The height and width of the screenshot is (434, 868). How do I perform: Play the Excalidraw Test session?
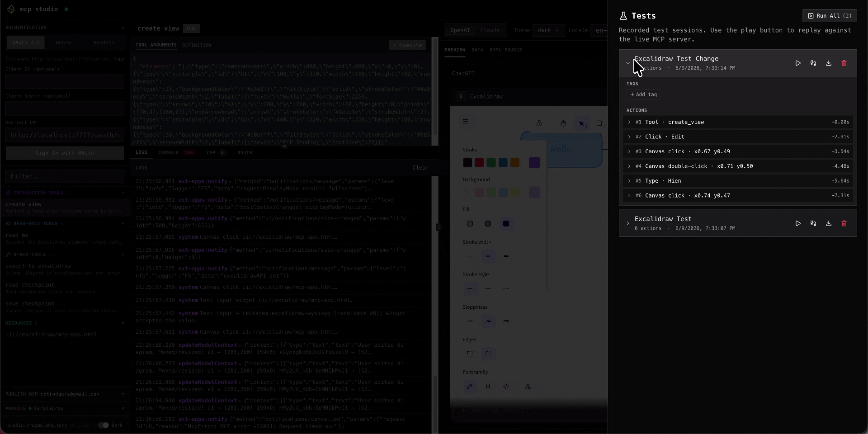point(798,223)
